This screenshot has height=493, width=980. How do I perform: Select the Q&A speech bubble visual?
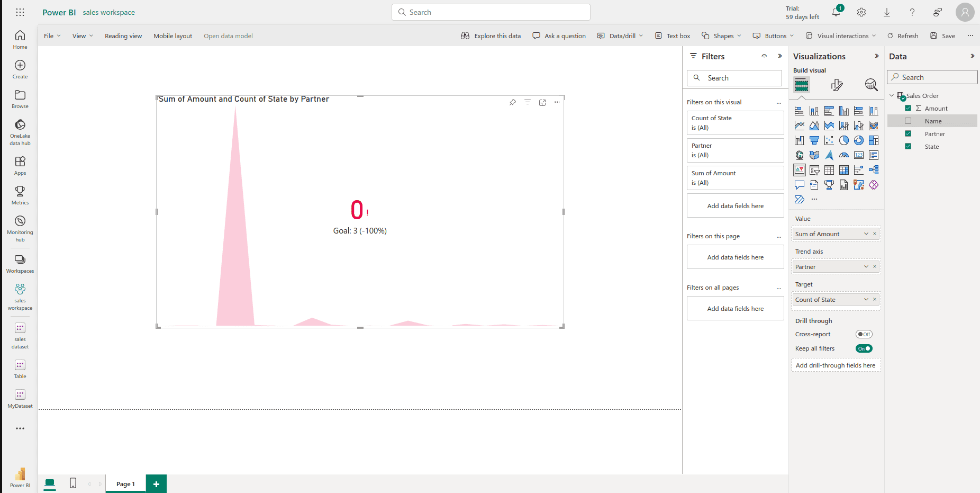(x=800, y=185)
